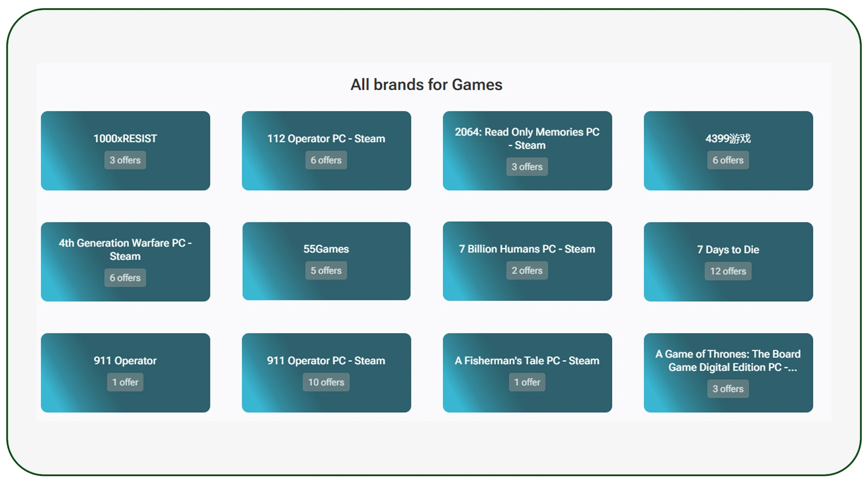The width and height of the screenshot is (868, 484).
Task: Click the 3 offers badge for 1000xRESIST
Action: pos(125,160)
